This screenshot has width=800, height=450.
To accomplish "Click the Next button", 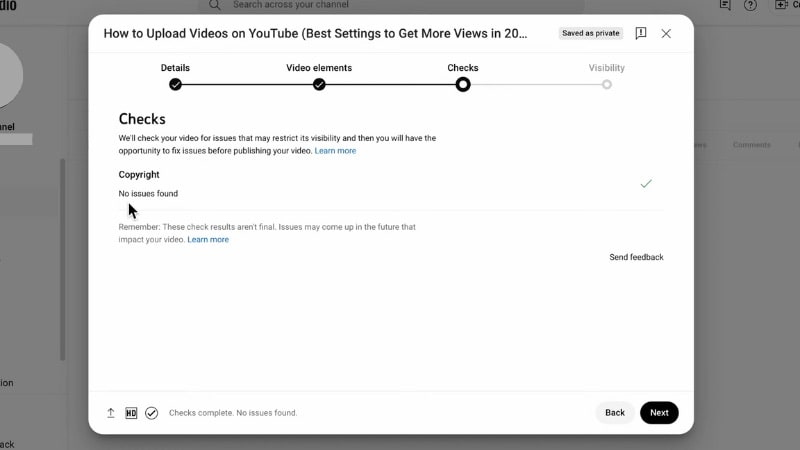I will [x=659, y=413].
